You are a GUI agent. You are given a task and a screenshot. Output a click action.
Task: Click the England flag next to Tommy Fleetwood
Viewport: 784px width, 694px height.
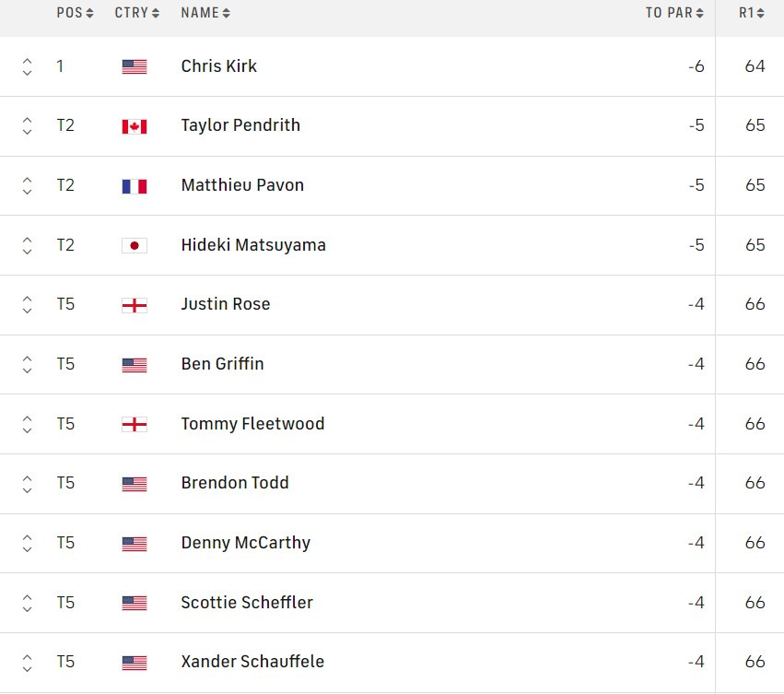click(135, 423)
